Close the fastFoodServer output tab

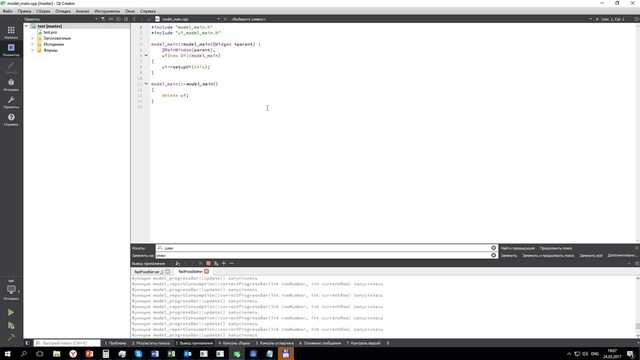(168, 271)
